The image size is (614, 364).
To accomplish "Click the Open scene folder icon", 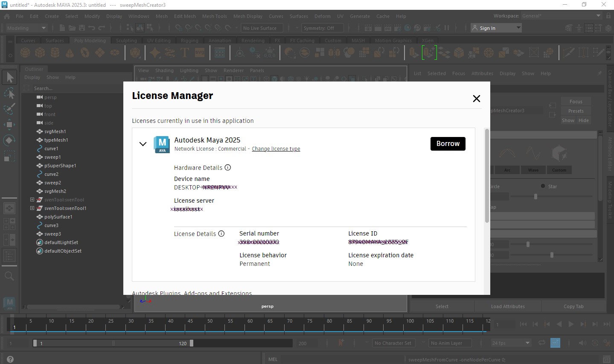I will pyautogui.click(x=72, y=28).
